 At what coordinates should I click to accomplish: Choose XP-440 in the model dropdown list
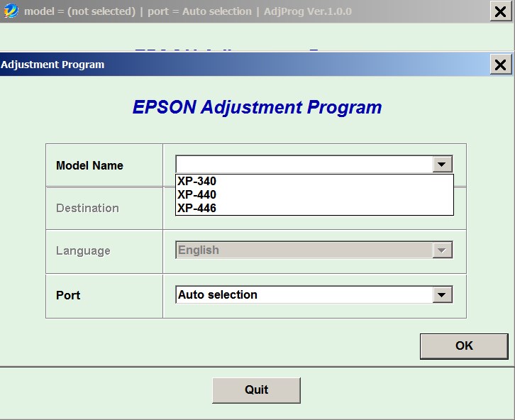(314, 194)
